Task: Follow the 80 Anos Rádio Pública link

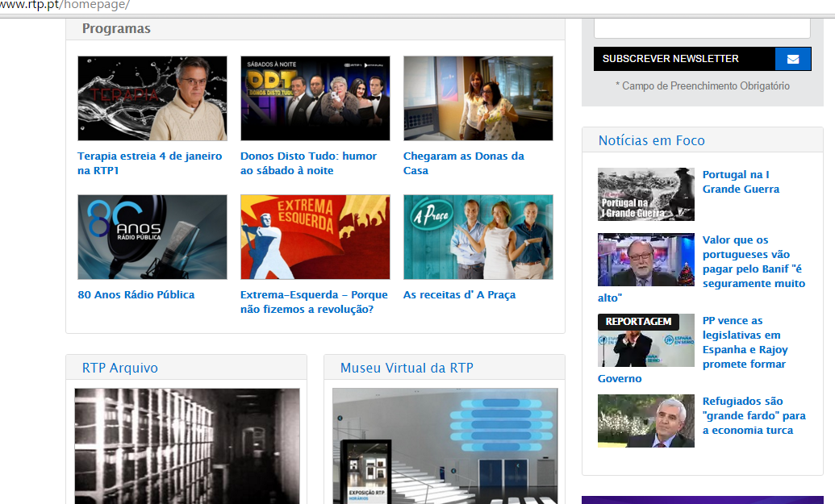Action: (136, 294)
